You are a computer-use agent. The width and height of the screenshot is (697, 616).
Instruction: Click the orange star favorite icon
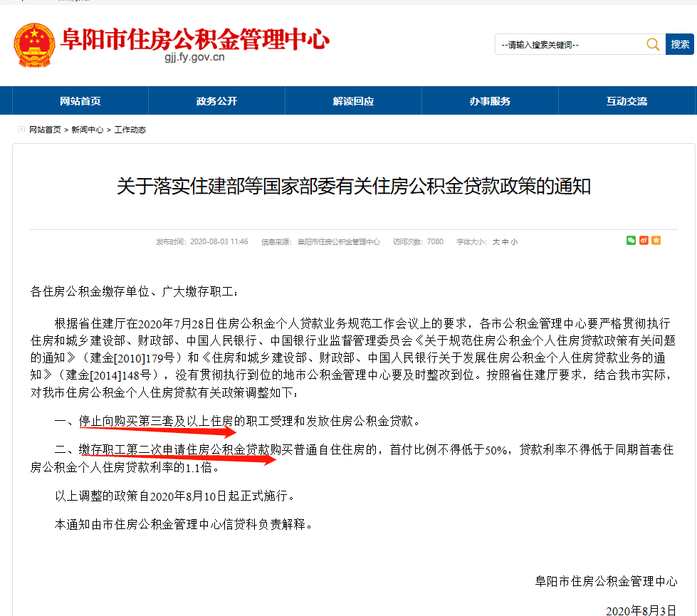[x=656, y=241]
